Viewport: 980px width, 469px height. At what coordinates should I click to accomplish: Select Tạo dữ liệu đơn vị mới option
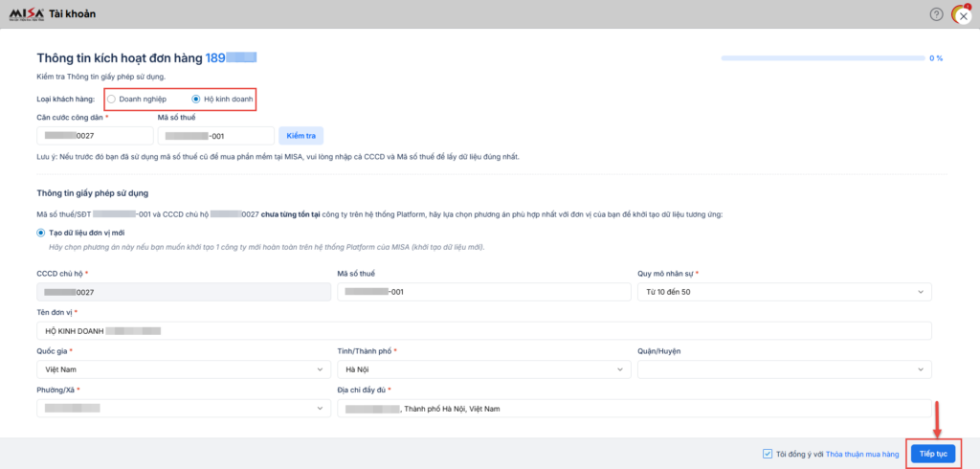41,233
